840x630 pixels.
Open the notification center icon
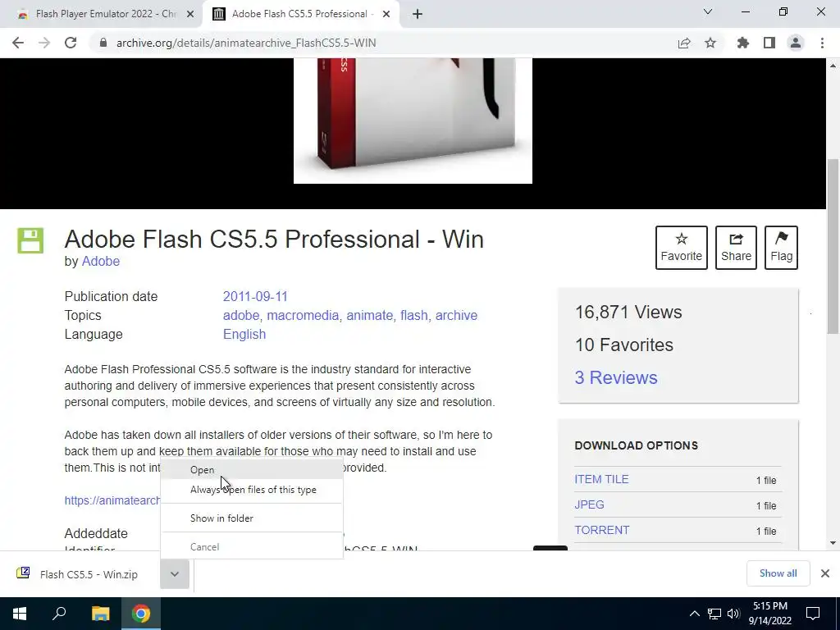point(813,614)
